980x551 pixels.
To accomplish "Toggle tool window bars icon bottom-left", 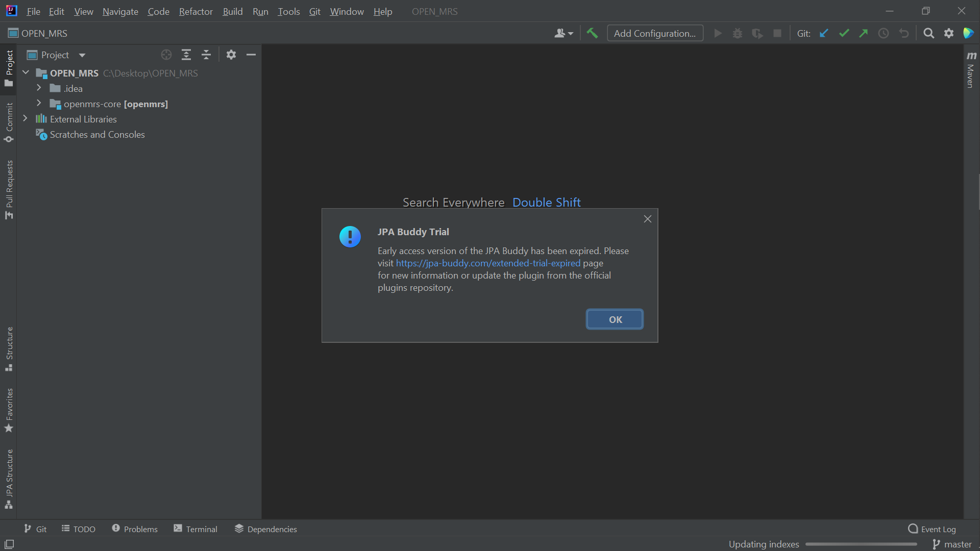I will (x=9, y=544).
